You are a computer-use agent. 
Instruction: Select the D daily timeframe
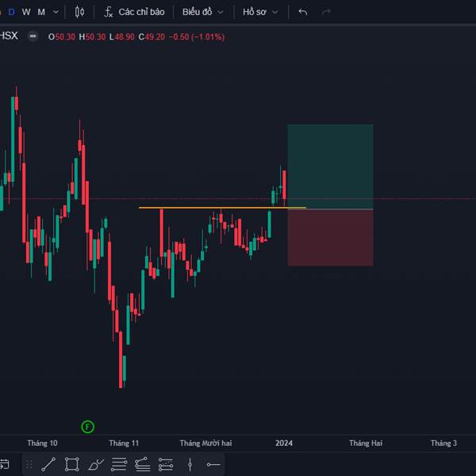click(x=12, y=12)
